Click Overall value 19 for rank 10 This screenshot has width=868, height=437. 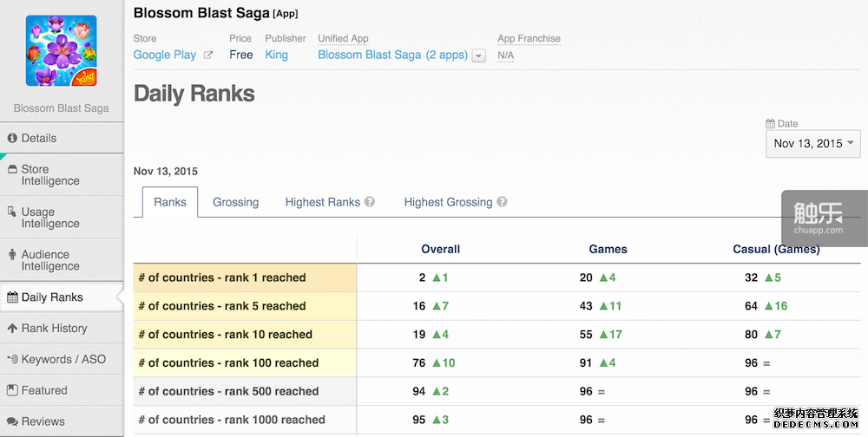click(x=419, y=335)
